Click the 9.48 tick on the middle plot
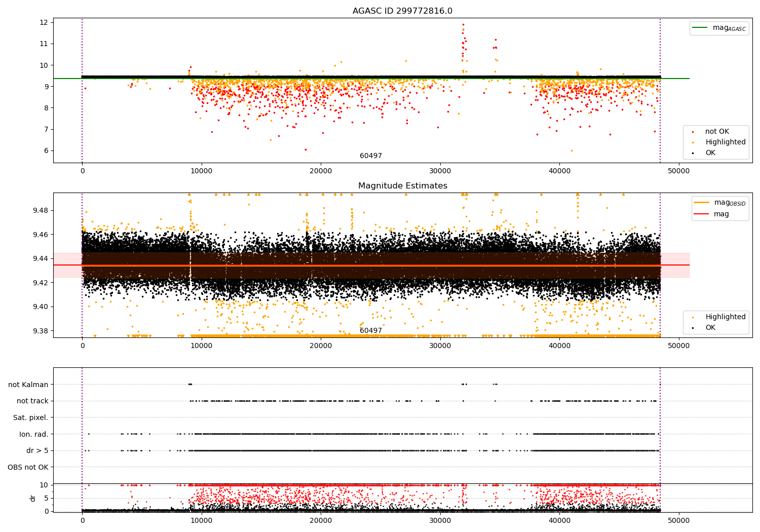 [x=41, y=210]
